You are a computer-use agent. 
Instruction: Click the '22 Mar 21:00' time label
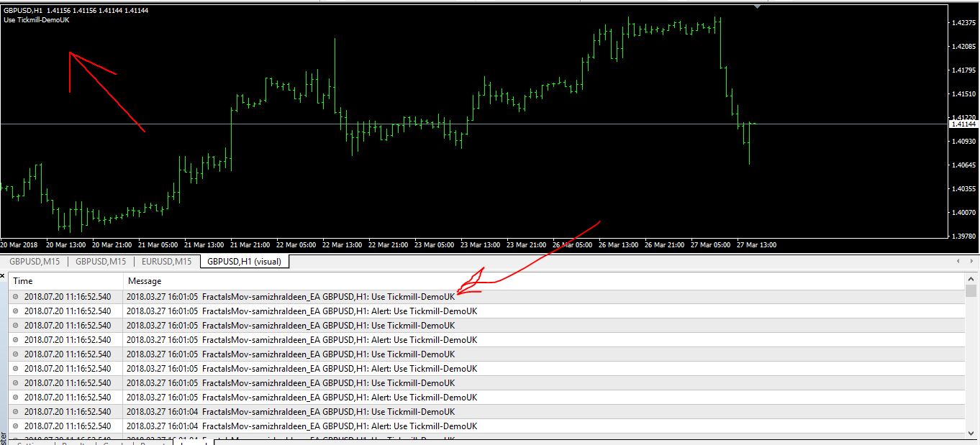(389, 245)
